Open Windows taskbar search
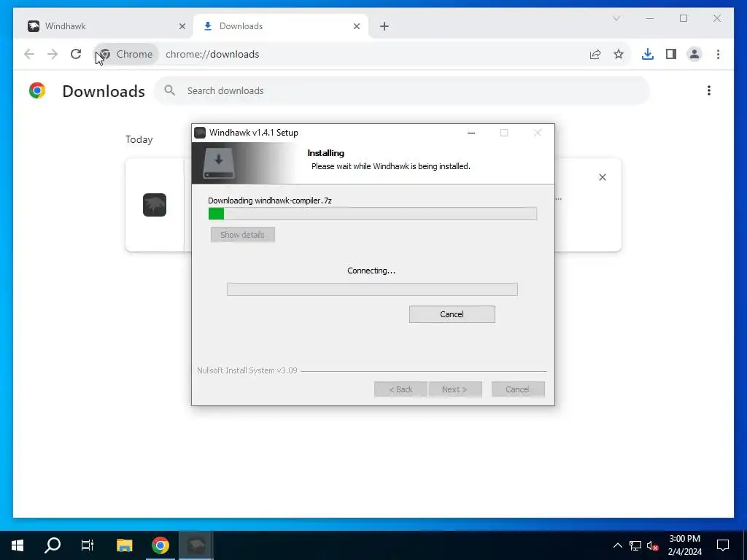 click(x=53, y=545)
